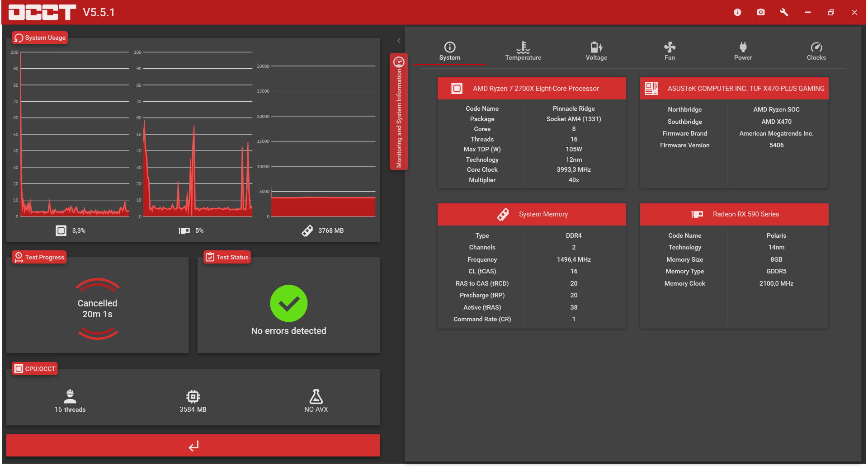This screenshot has width=868, height=470.
Task: Click the NO AVX flask icon
Action: tap(316, 396)
